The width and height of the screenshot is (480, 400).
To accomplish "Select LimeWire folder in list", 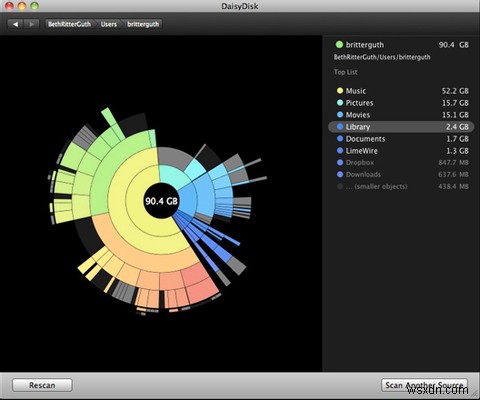I will (x=402, y=151).
